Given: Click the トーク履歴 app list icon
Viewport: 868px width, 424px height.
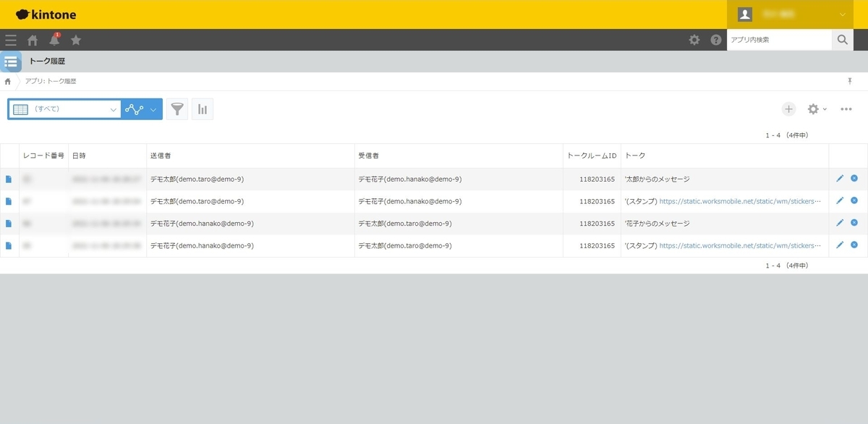Looking at the screenshot, I should 11,62.
